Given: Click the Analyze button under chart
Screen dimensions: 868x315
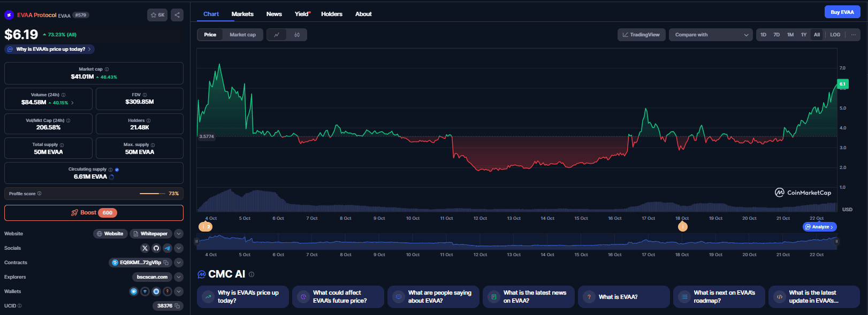Looking at the screenshot, I should pos(819,227).
